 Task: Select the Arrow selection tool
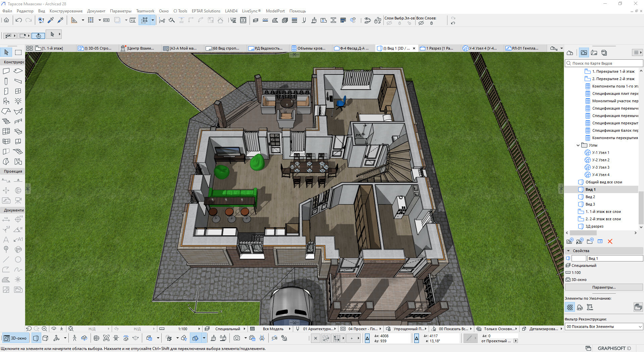[x=6, y=52]
